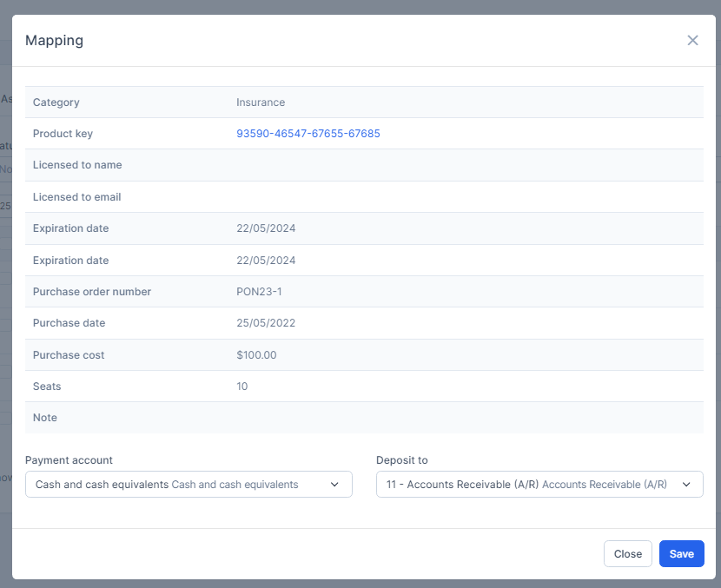Click the Insurance category value

point(261,102)
